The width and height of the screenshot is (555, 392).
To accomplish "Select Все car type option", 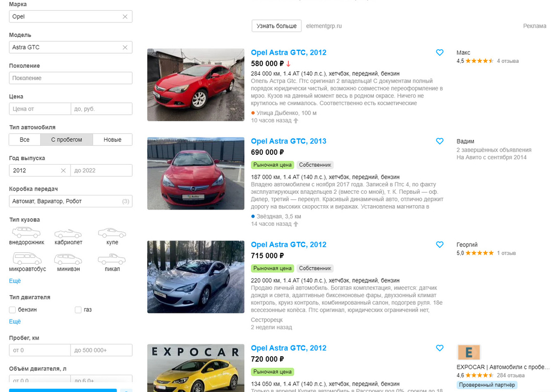I will click(25, 140).
